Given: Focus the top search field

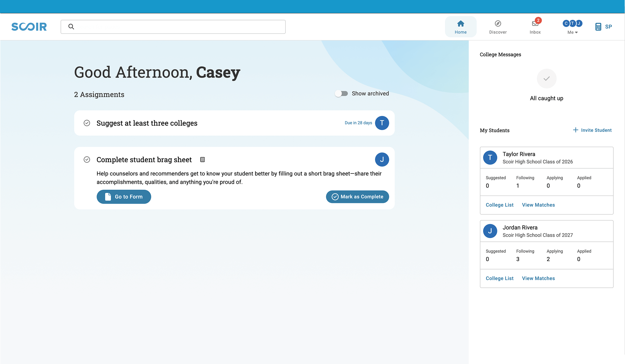Looking at the screenshot, I should click(173, 27).
